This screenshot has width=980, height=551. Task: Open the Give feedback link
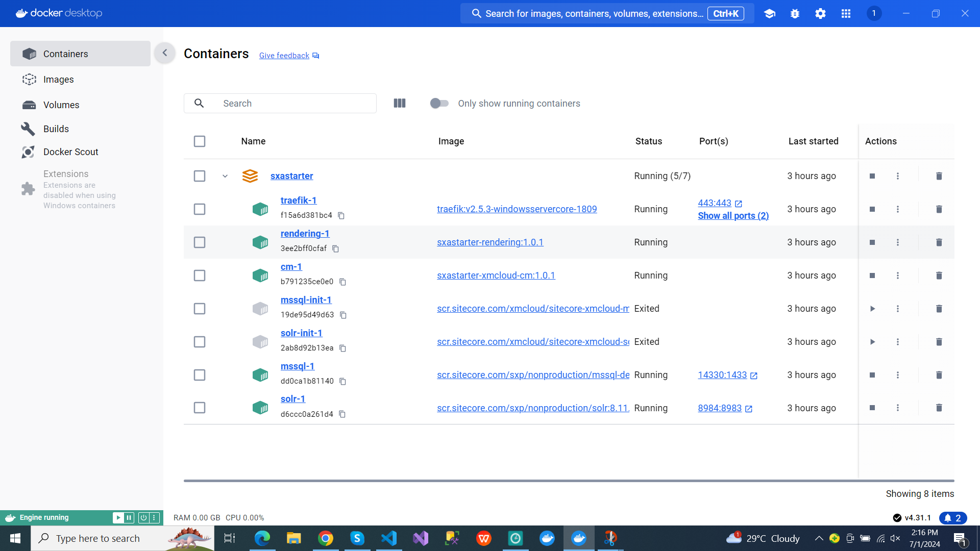284,56
